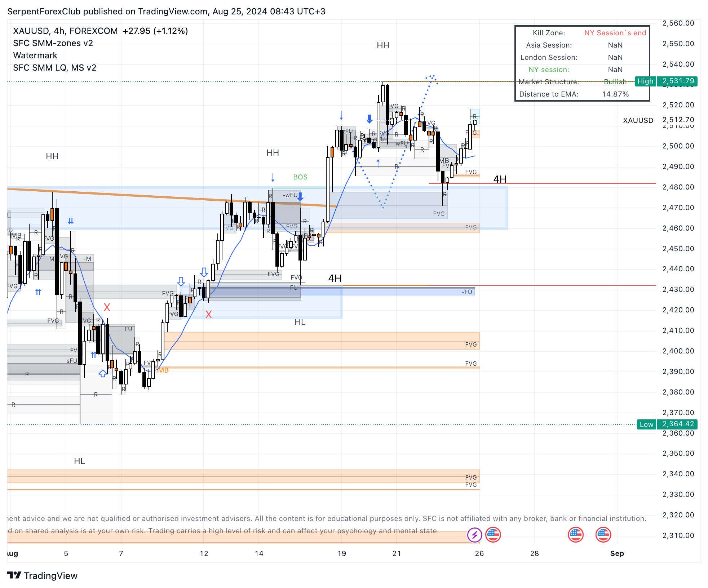Click the green BOS label
The height and width of the screenshot is (588, 708).
coord(300,177)
